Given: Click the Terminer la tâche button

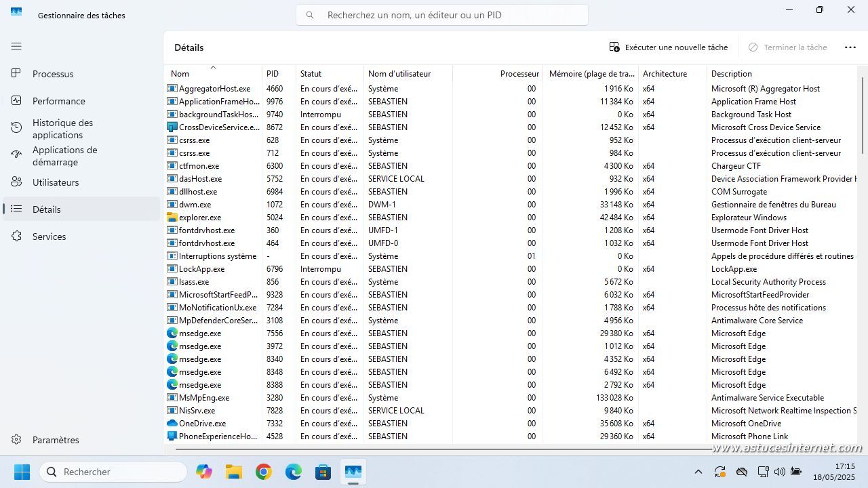Looking at the screenshot, I should pos(788,47).
